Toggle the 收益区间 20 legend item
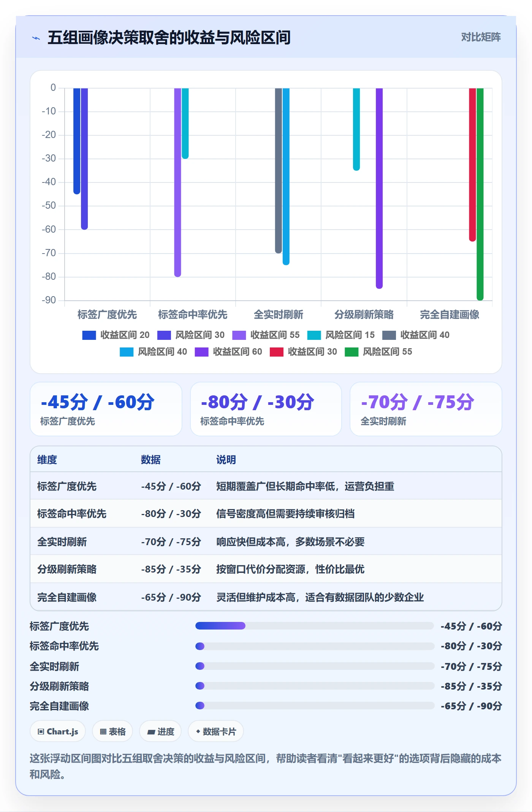The height and width of the screenshot is (812, 532). (116, 335)
